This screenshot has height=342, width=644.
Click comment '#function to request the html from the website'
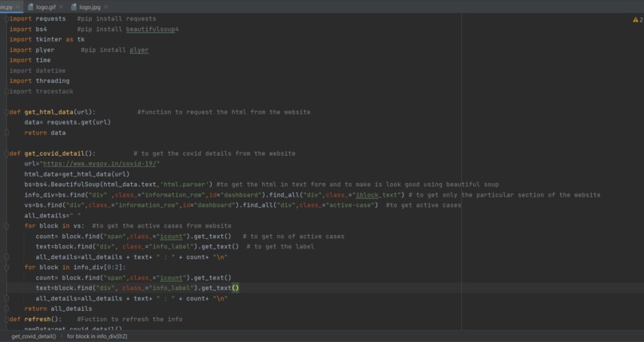coord(224,112)
